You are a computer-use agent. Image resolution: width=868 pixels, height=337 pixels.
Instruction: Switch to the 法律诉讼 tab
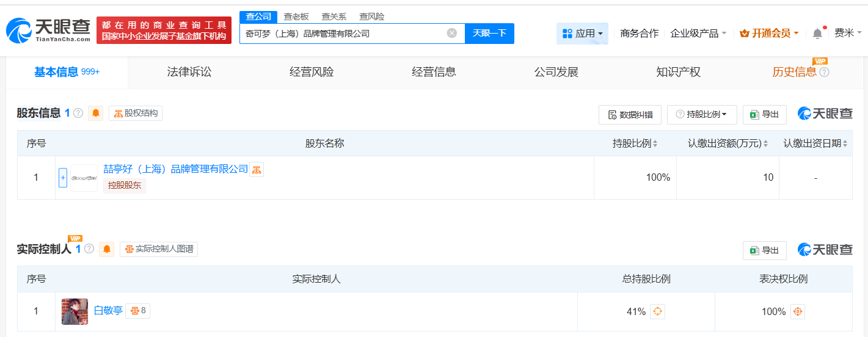pyautogui.click(x=189, y=72)
